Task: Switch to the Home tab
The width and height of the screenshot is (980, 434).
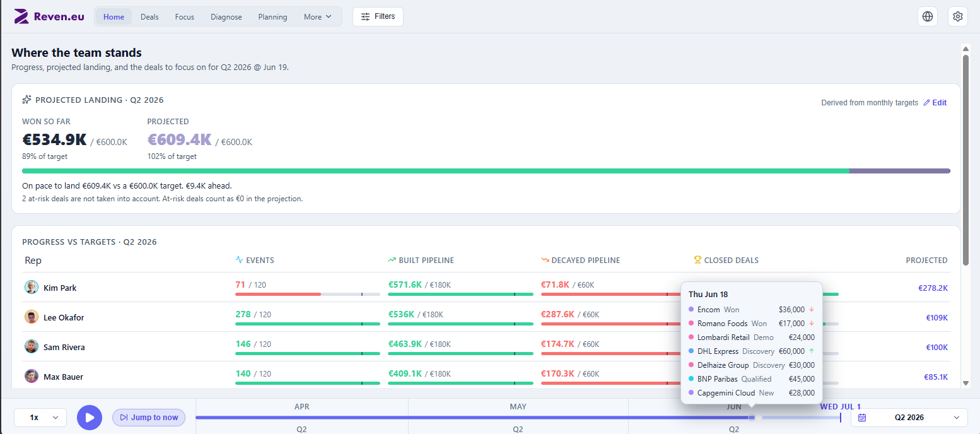Action: pos(114,17)
